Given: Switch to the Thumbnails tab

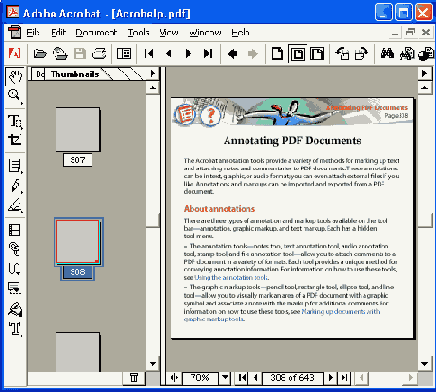Looking at the screenshot, I should click(75, 74).
